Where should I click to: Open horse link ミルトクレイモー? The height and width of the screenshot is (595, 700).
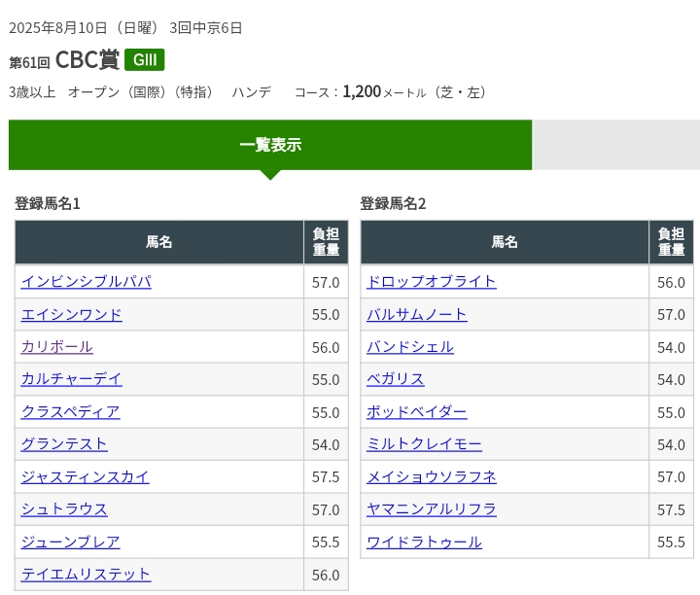tap(424, 444)
